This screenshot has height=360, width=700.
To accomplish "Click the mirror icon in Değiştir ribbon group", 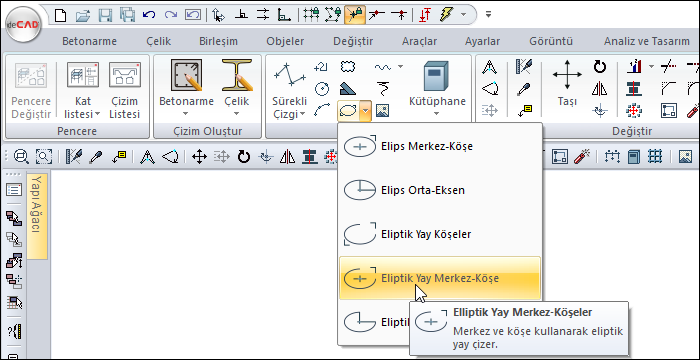I will click(x=600, y=88).
